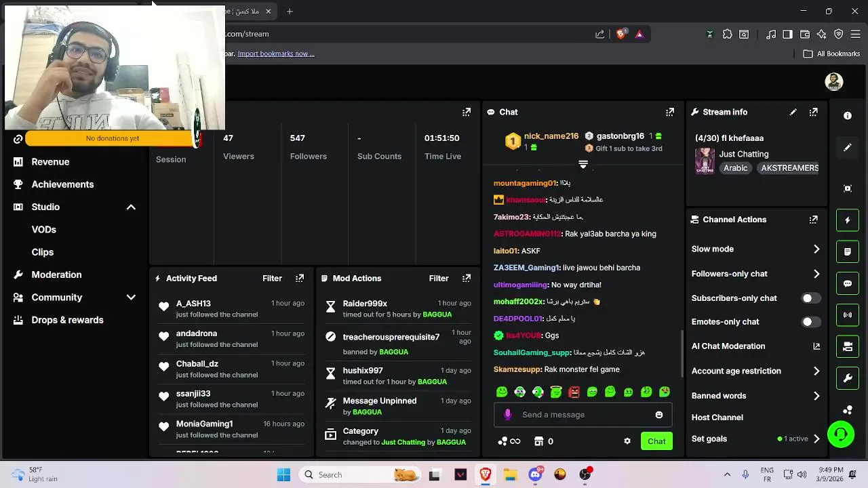
Task: Expand the chat leaderboard chevron
Action: [583, 164]
